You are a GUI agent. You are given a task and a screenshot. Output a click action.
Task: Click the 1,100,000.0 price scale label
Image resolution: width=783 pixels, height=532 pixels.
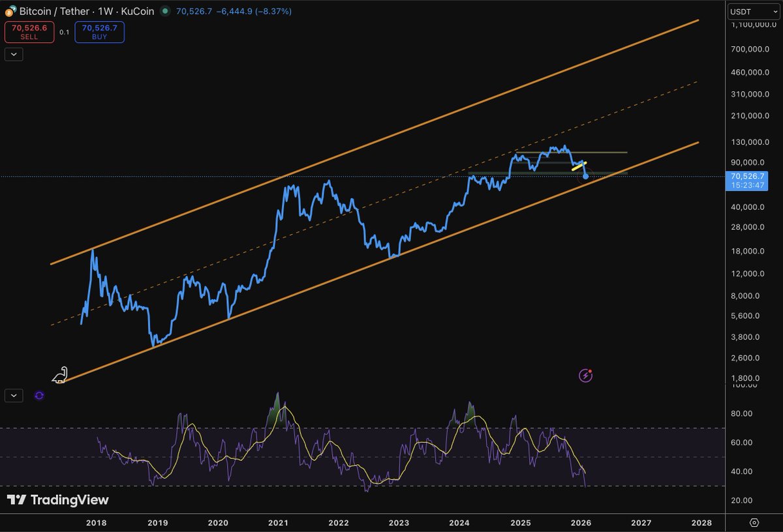pyautogui.click(x=752, y=25)
